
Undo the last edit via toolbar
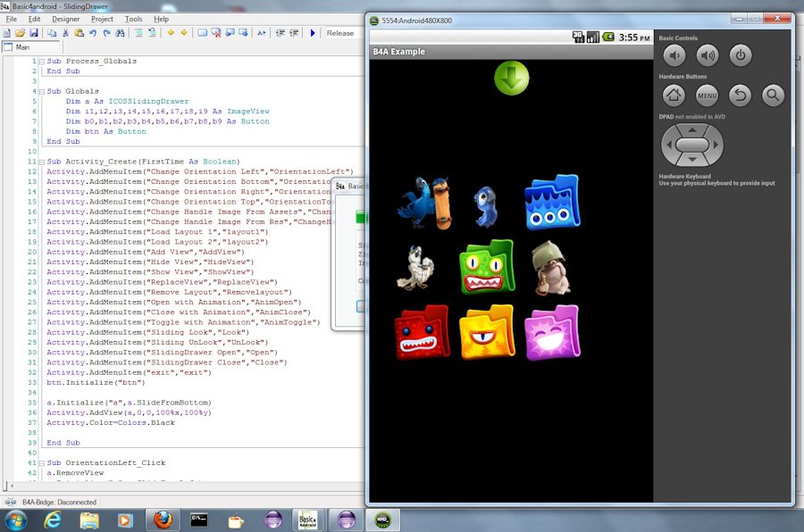93,33
